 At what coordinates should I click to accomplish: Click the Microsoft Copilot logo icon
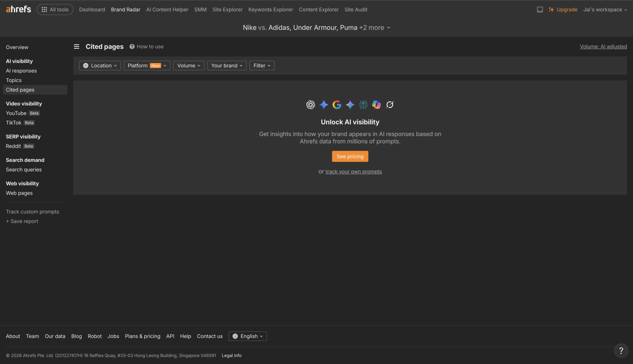[x=377, y=105]
